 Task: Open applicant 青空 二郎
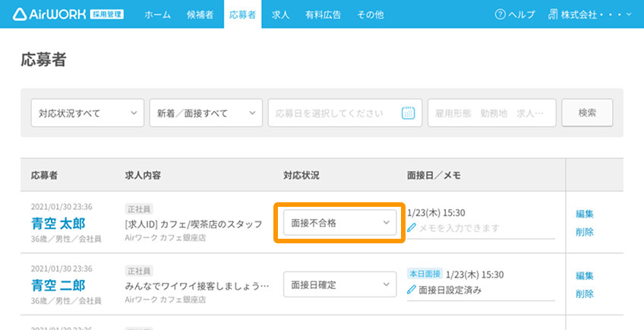[x=58, y=286]
